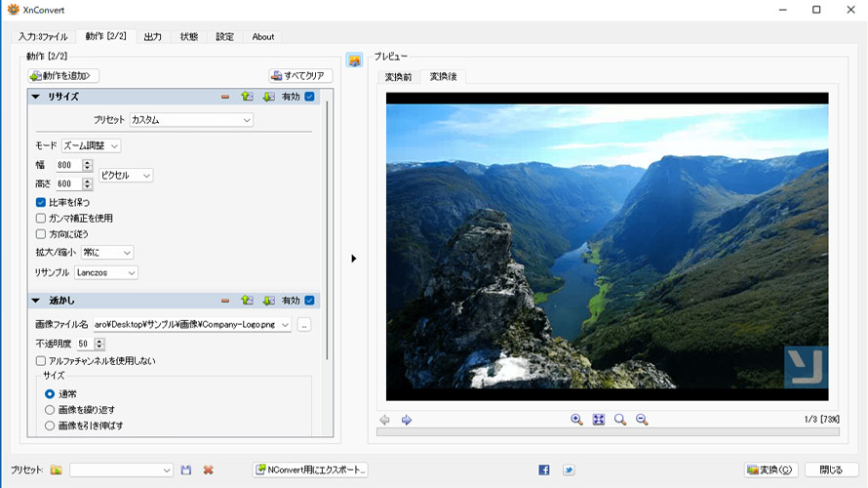Screen dimensions: 868x488
Task: Click the zoom out magnifier icon
Action: coord(642,420)
